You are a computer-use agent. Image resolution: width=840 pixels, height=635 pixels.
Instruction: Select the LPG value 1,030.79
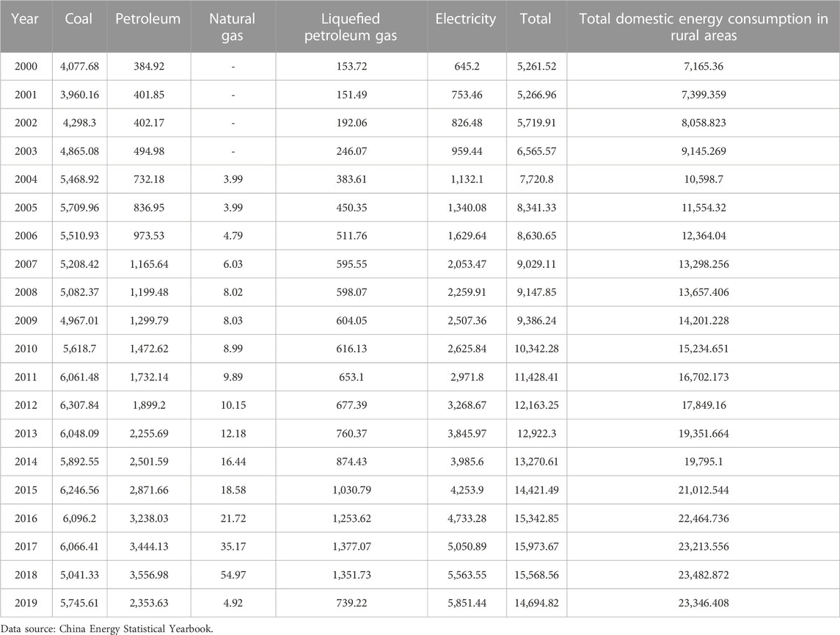point(351,489)
